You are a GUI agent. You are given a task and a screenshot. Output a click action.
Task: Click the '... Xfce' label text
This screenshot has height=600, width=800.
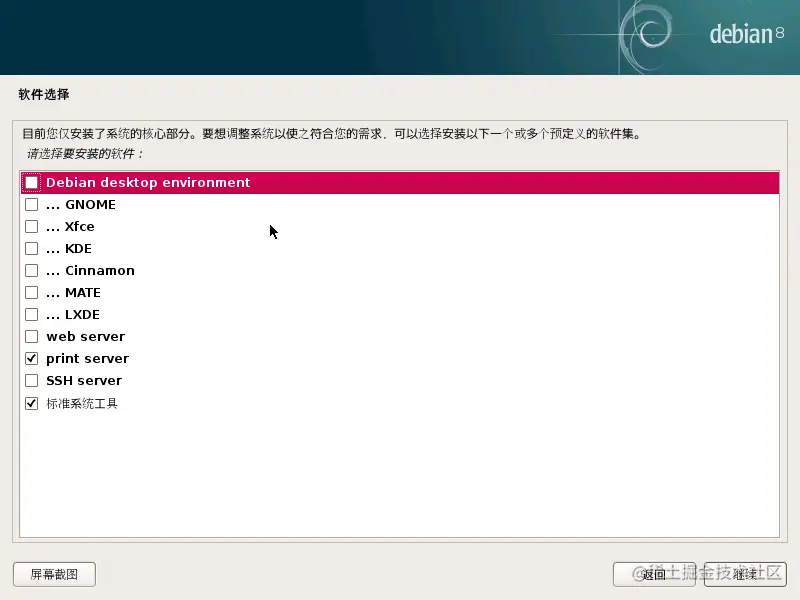click(x=70, y=227)
